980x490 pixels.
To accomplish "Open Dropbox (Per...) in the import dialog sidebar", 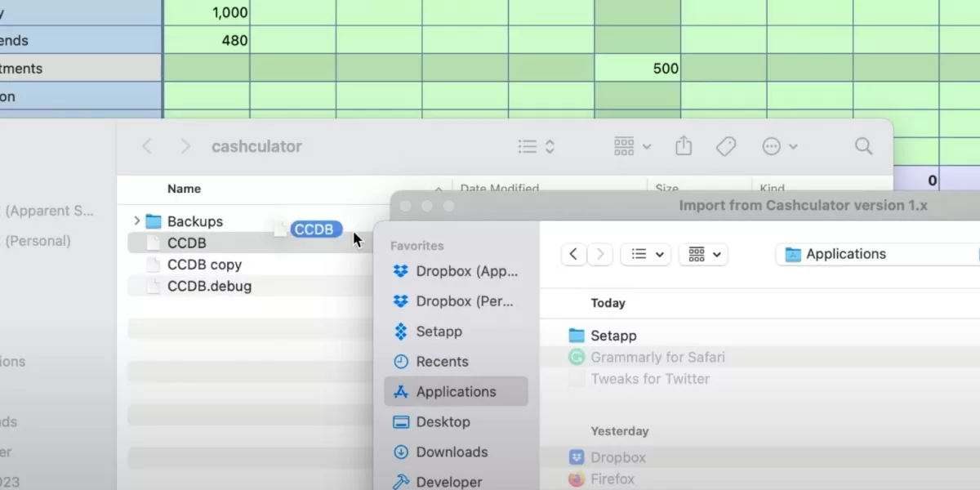I will pos(456,301).
